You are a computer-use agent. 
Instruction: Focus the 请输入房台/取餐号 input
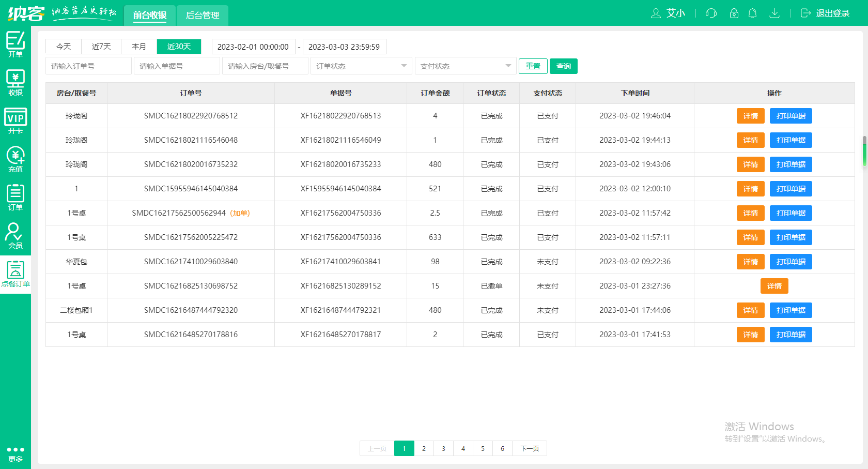point(265,66)
